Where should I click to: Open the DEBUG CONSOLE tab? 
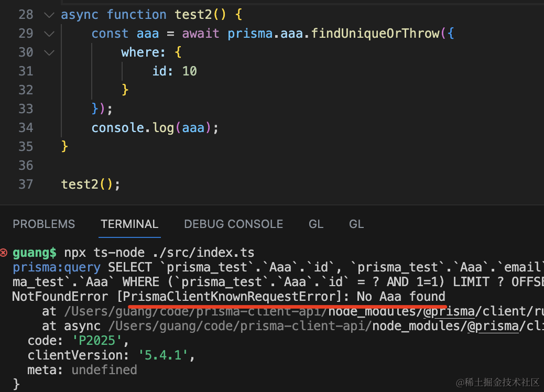coord(233,224)
